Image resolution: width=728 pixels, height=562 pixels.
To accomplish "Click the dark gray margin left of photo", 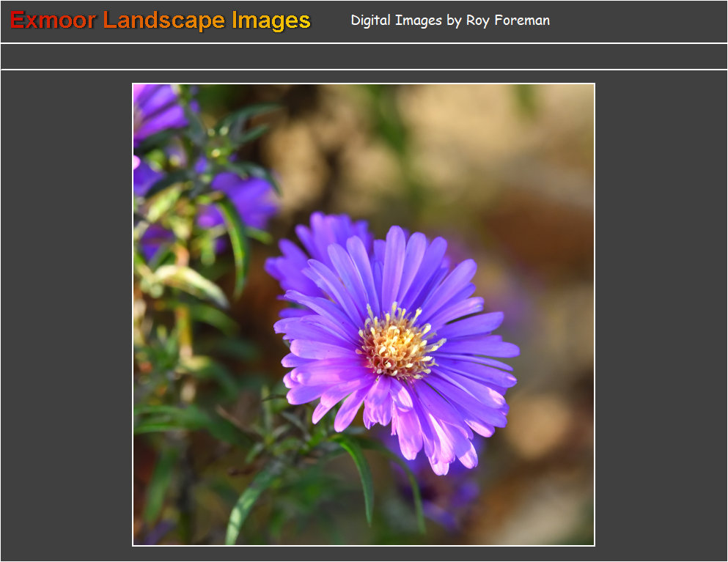I will pos(66,315).
